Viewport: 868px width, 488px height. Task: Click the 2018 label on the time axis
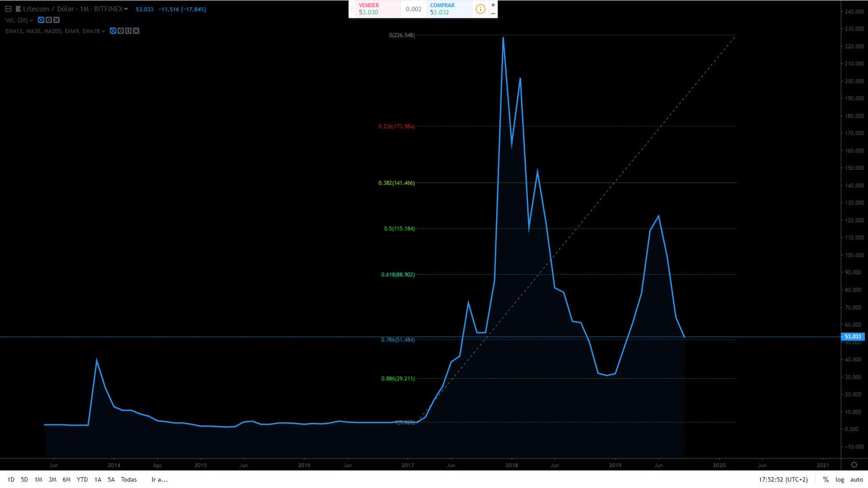(511, 465)
